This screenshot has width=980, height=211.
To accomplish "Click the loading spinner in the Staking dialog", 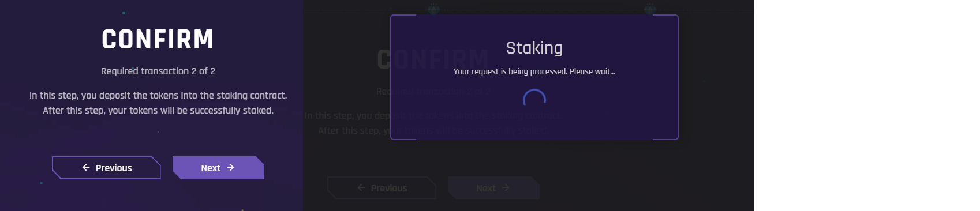I will (x=534, y=99).
